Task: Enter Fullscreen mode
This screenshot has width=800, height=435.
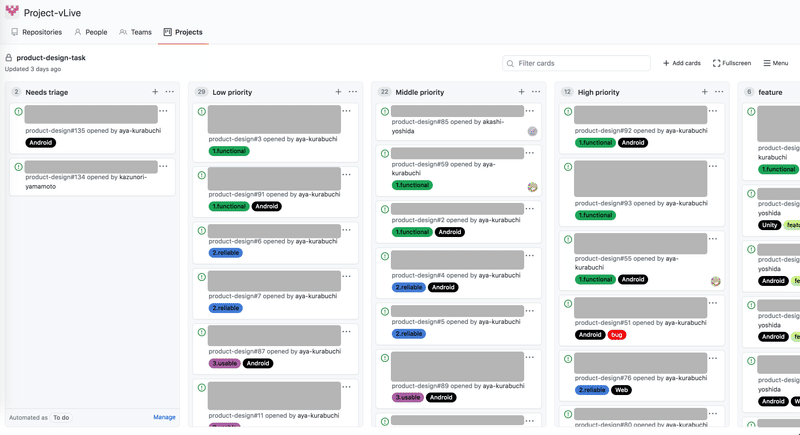Action: [732, 63]
